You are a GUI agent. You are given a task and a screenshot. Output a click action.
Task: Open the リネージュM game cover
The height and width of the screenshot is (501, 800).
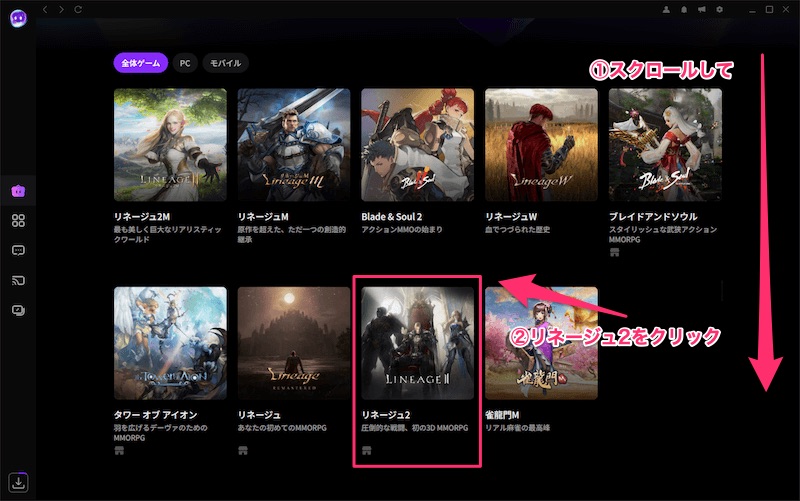pos(294,145)
